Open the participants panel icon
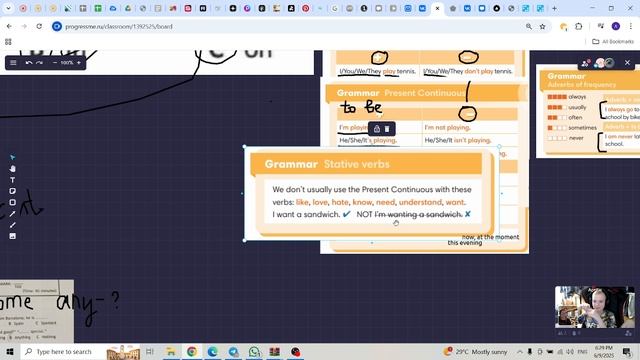 tap(585, 63)
